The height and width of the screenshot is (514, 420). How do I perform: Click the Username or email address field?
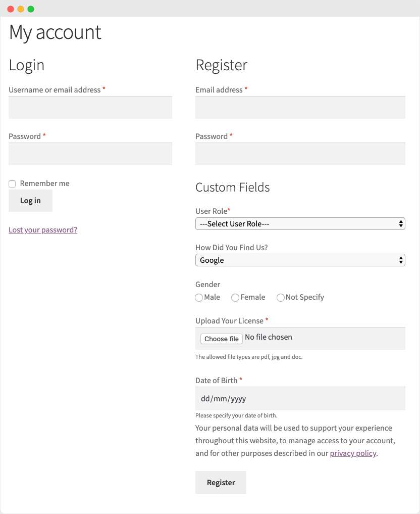90,107
